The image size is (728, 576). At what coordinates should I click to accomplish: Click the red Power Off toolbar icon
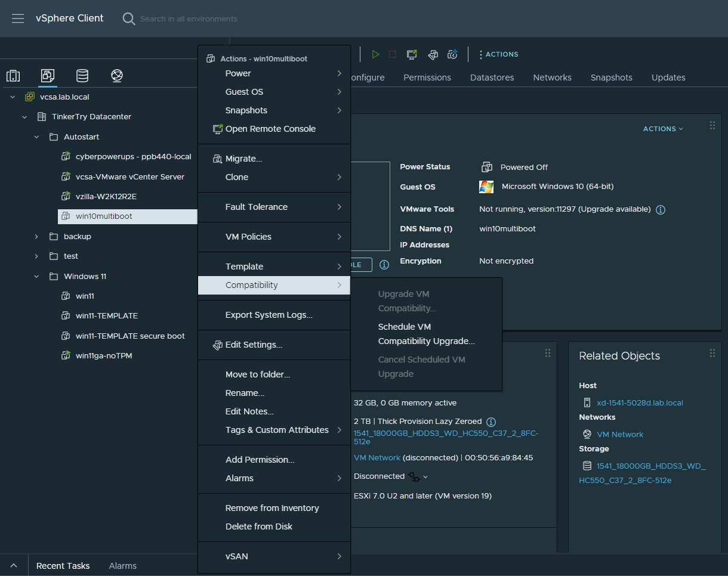(393, 54)
